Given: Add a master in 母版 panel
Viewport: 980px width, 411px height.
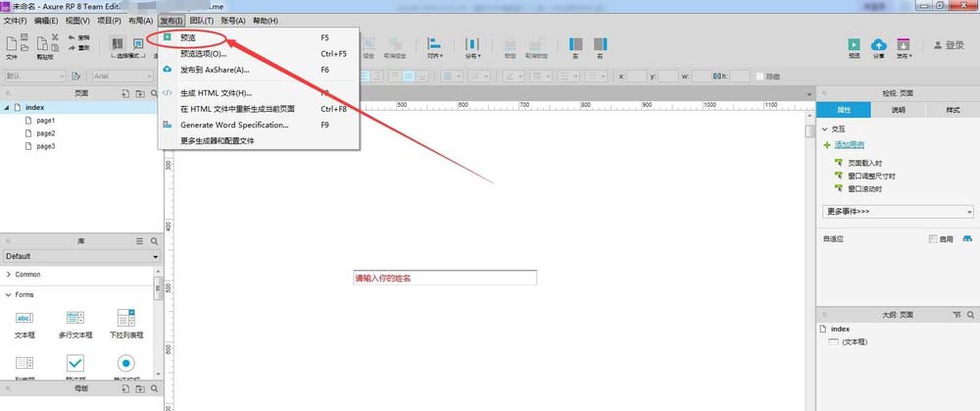Looking at the screenshot, I should 125,388.
